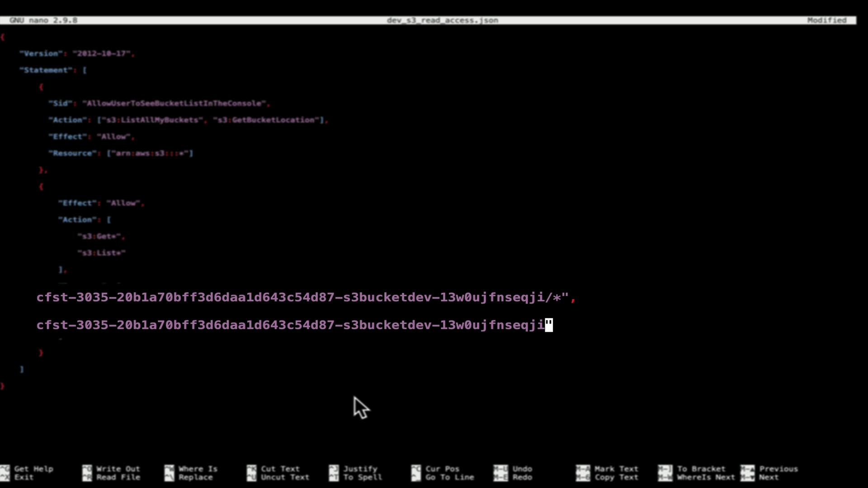Click the Mark Text shortcut key icon
Screen dimensions: 868x488
tap(582, 469)
